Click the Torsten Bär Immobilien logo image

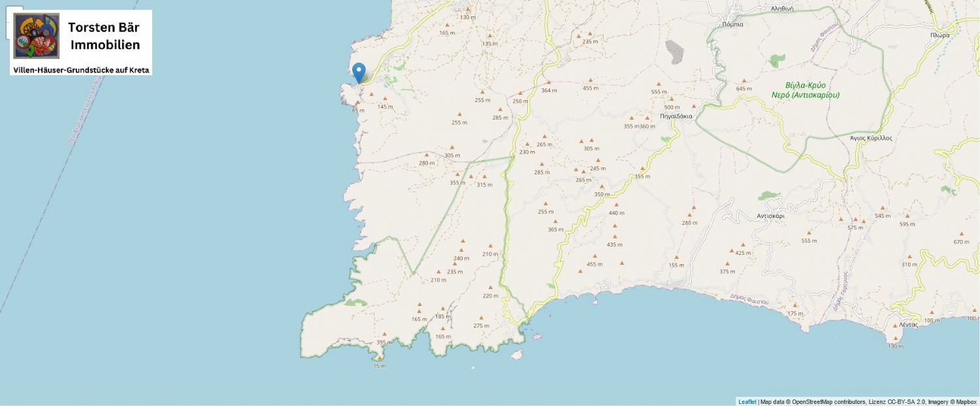point(37,36)
